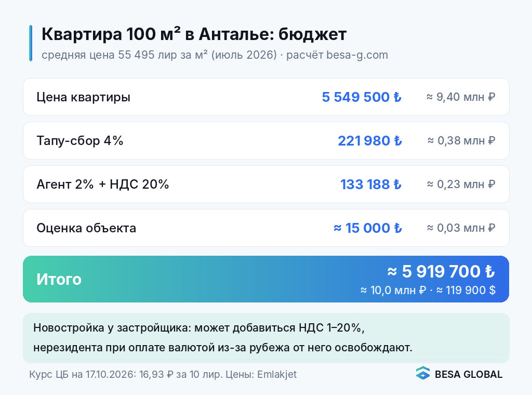Click the 'Цена квартиры' row label
Image resolution: width=532 pixels, height=395 pixels.
pyautogui.click(x=84, y=97)
